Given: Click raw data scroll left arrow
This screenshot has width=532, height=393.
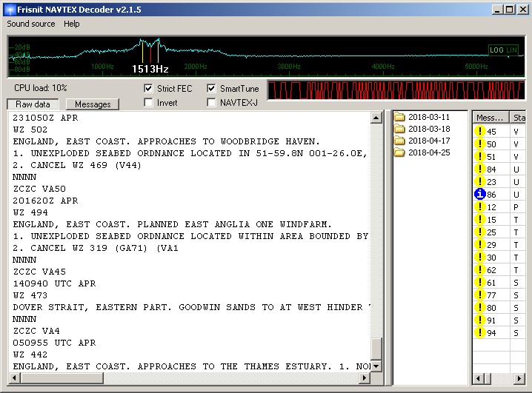Looking at the screenshot, I should [x=14, y=377].
